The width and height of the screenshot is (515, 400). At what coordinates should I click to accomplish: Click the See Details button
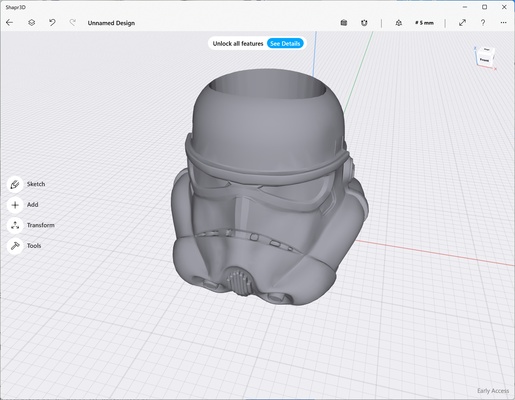point(285,43)
